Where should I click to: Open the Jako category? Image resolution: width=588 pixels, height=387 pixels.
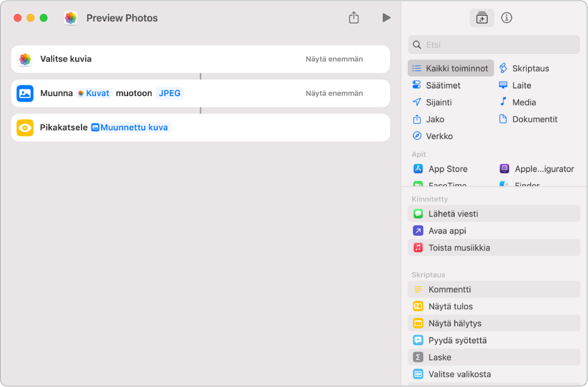pos(428,120)
